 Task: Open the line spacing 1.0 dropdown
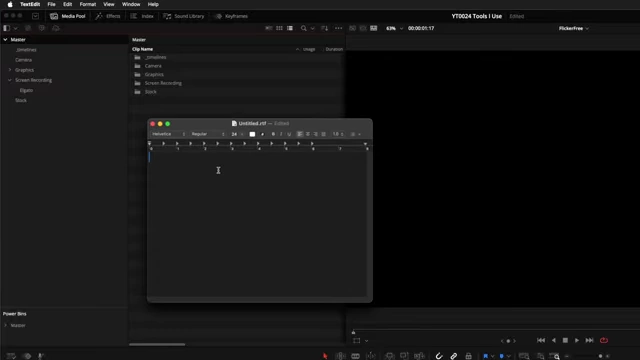click(338, 134)
